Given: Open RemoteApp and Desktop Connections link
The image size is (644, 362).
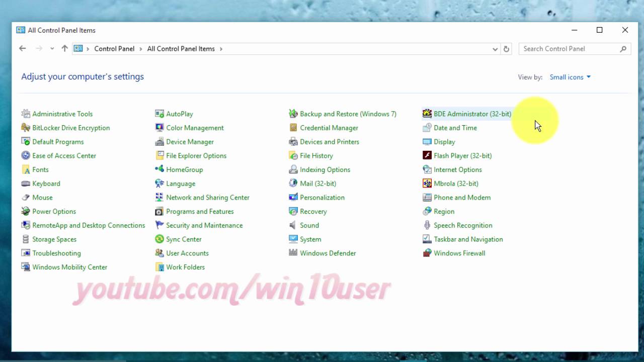Looking at the screenshot, I should tap(89, 225).
